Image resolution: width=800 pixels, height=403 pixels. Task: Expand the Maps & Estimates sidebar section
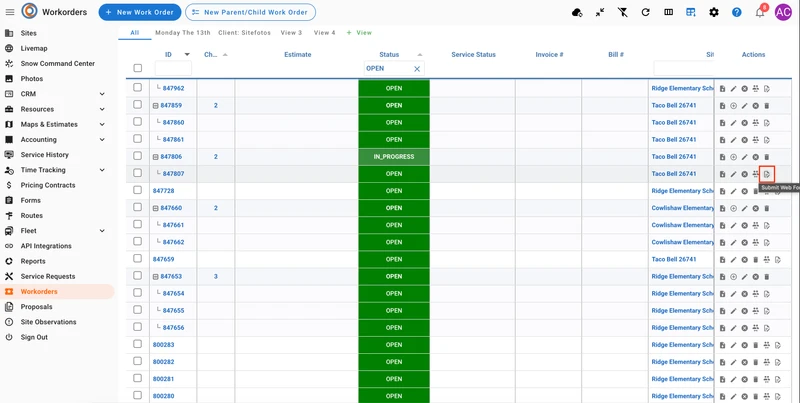tap(102, 124)
